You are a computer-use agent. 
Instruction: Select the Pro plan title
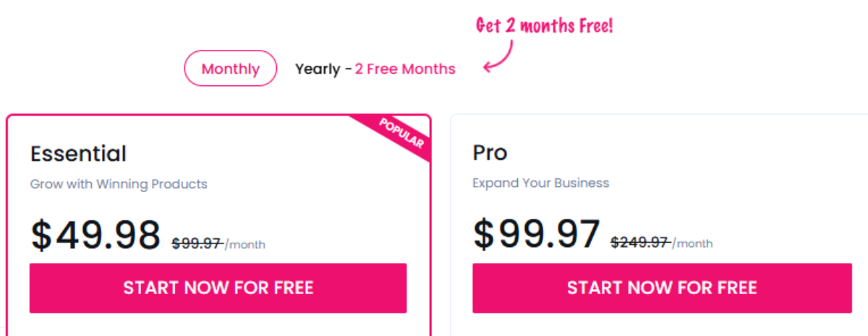pos(490,153)
